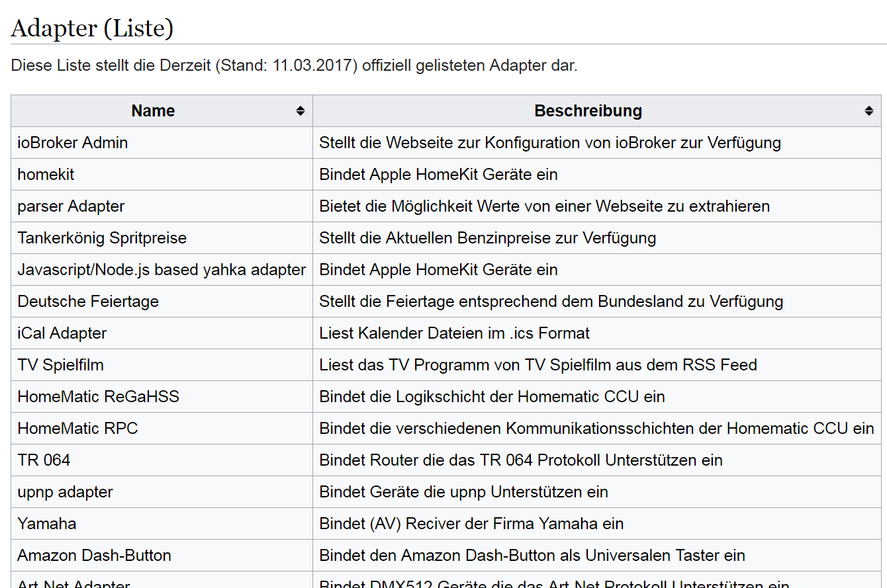Image resolution: width=887 pixels, height=588 pixels.
Task: Click the Deutsche Feiertage entry
Action: 88,302
